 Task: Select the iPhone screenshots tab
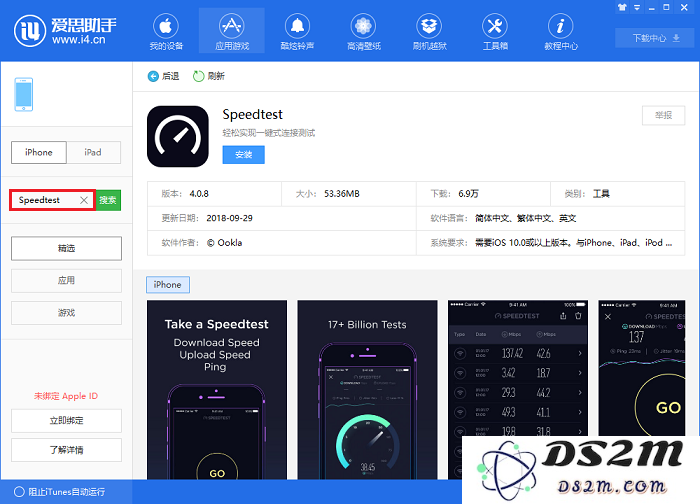(168, 285)
